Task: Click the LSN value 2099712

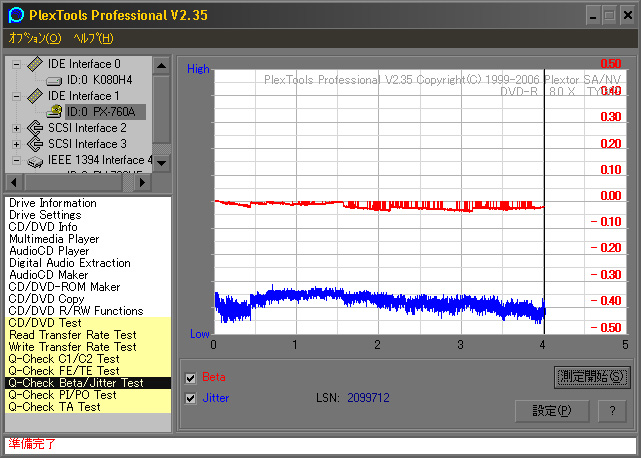Action: pyautogui.click(x=368, y=398)
